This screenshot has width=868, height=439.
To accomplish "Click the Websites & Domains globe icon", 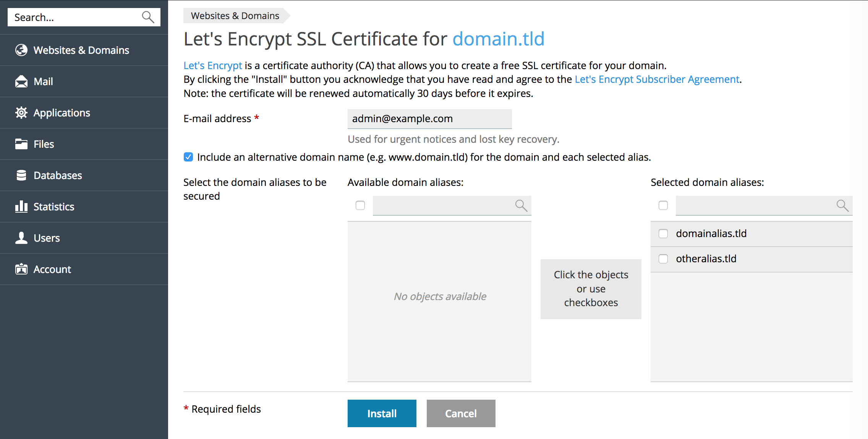I will click(21, 50).
